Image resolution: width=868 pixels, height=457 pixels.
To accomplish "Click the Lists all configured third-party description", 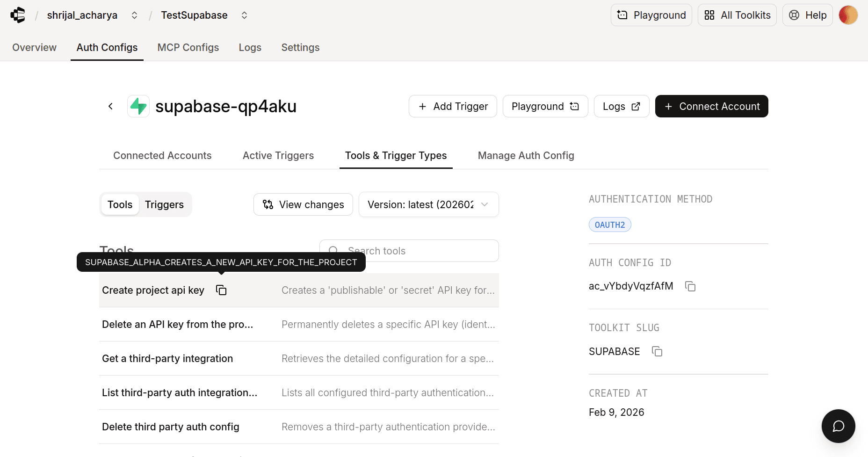I will 388,392.
